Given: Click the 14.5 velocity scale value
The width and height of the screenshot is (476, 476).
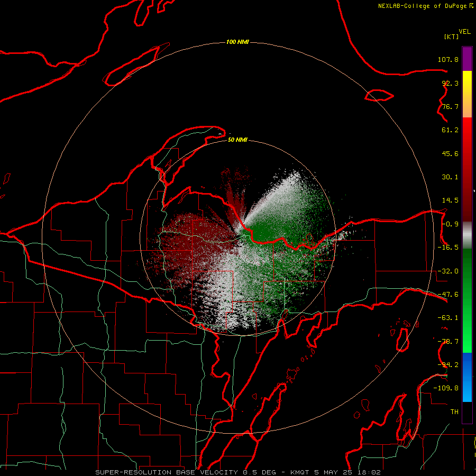Looking at the screenshot, I should [x=450, y=200].
